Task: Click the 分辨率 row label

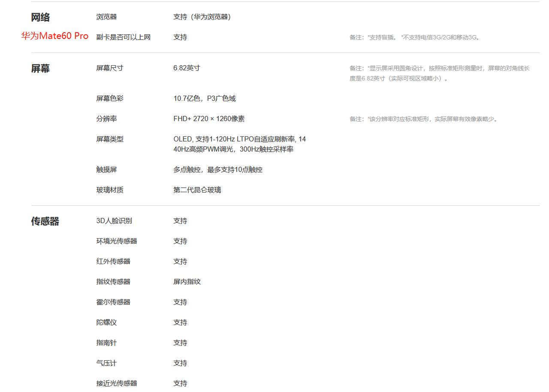Action: click(x=107, y=119)
